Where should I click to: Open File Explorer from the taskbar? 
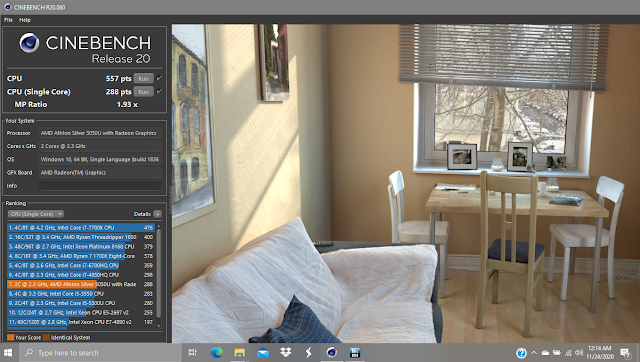239,353
